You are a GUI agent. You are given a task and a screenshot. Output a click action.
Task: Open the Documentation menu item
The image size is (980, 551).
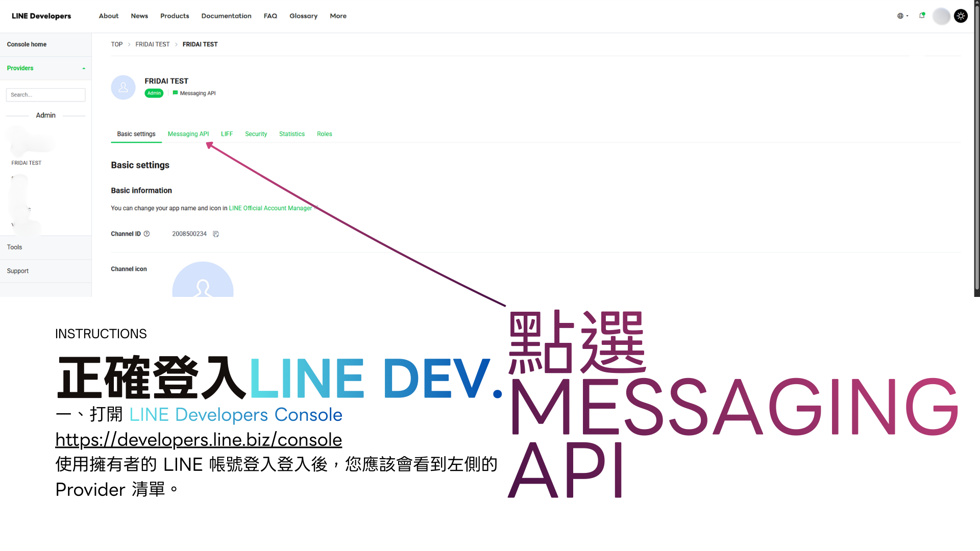pyautogui.click(x=226, y=16)
